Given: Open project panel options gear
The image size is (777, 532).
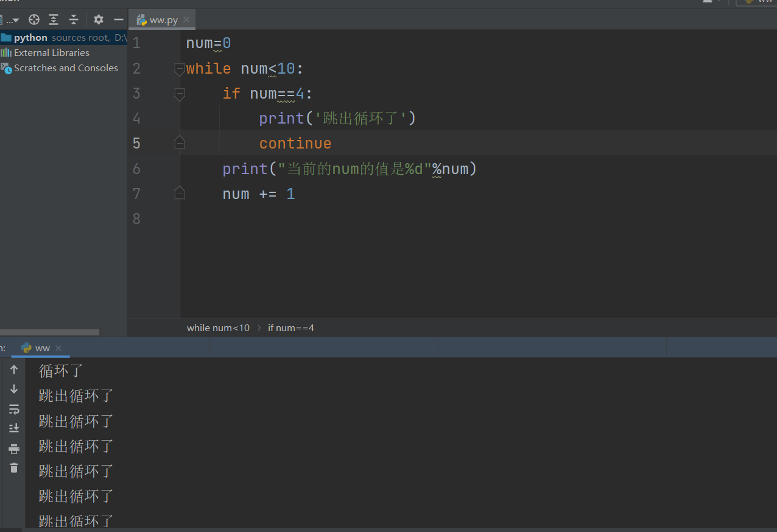Looking at the screenshot, I should 98,19.
